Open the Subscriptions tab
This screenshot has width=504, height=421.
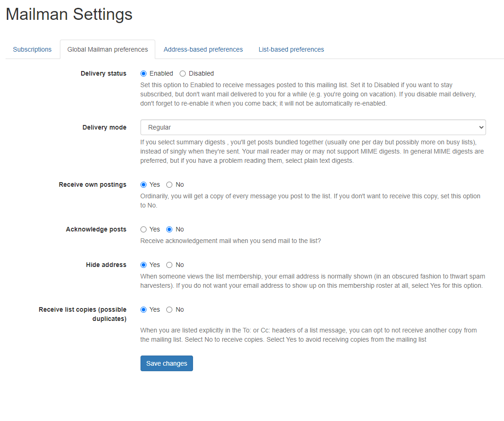pyautogui.click(x=32, y=49)
